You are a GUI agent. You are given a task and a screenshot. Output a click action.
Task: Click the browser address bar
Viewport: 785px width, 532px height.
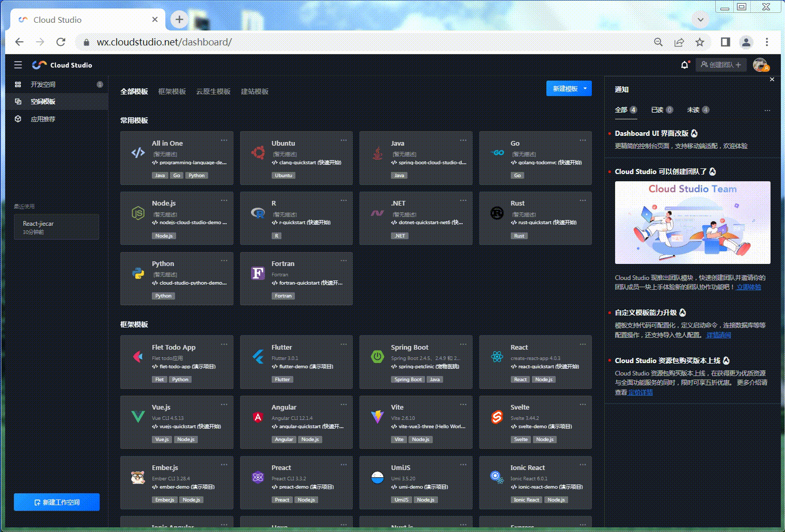pyautogui.click(x=362, y=42)
